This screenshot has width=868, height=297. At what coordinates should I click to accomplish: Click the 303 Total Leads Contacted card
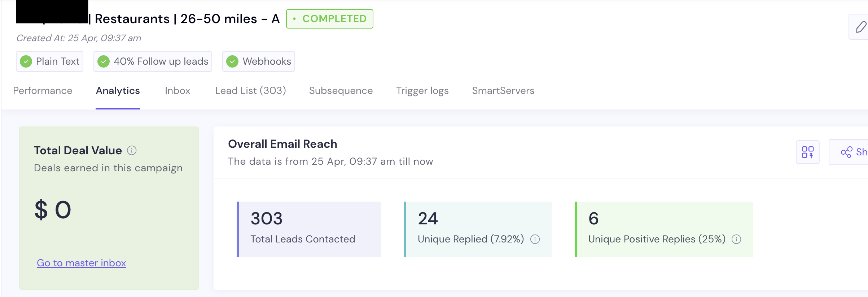309,229
